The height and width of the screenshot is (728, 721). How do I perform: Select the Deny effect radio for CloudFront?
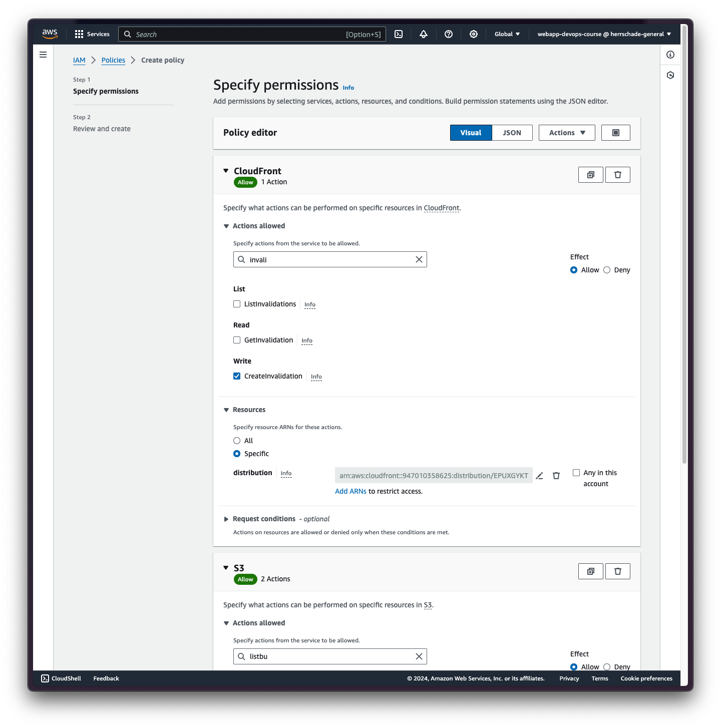[x=607, y=270]
